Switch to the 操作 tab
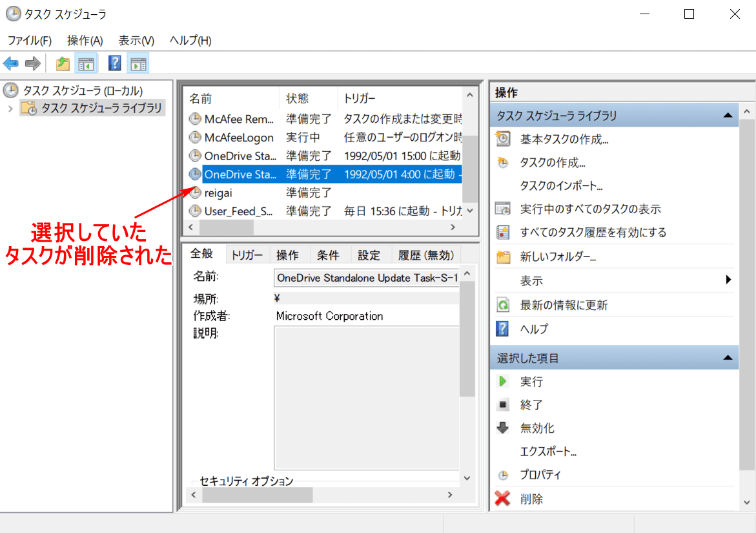 287,255
